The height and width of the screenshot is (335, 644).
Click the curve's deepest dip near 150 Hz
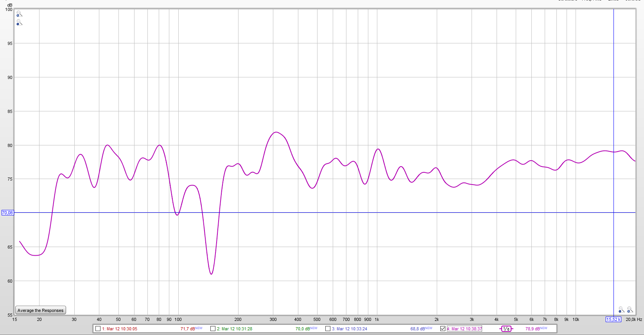pos(211,274)
